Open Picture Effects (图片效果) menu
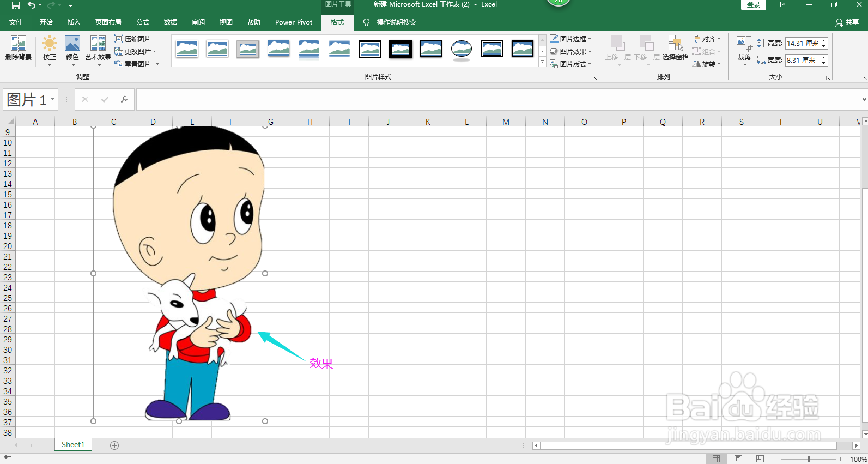Image resolution: width=868 pixels, height=464 pixels. point(570,51)
